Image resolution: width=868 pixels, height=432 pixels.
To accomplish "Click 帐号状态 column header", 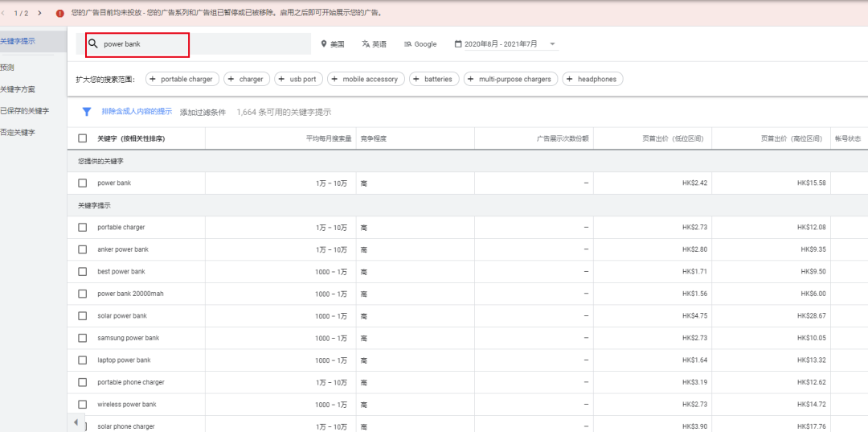I will point(848,138).
